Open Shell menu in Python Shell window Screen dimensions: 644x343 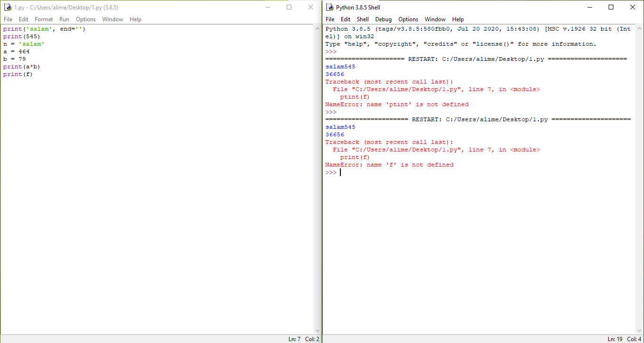[363, 19]
